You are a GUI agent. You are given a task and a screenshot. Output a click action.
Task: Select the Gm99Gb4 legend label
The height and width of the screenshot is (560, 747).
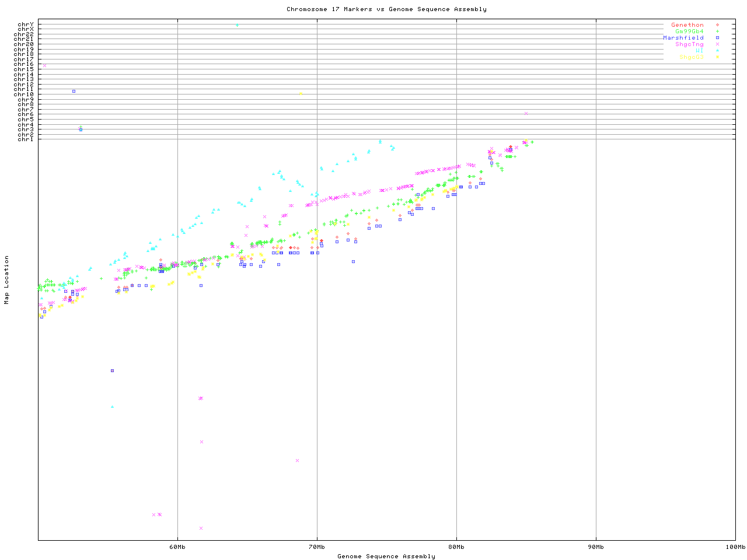[689, 32]
